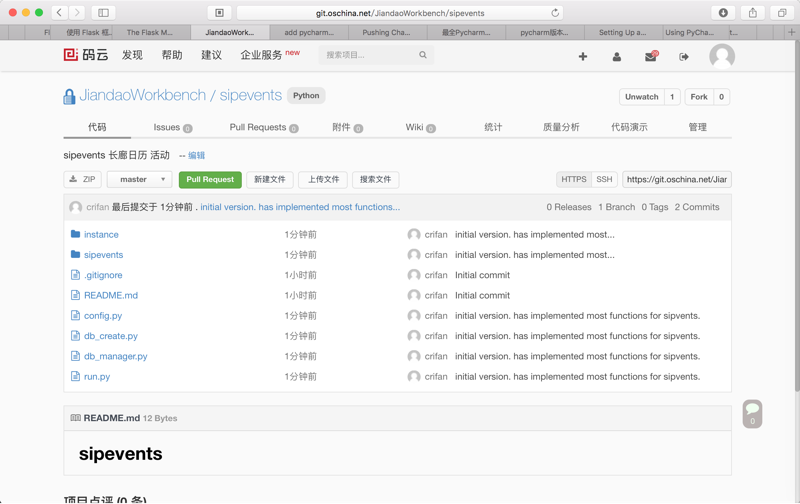This screenshot has width=800, height=504.
Task: Open the latest commit message link
Action: (x=300, y=207)
